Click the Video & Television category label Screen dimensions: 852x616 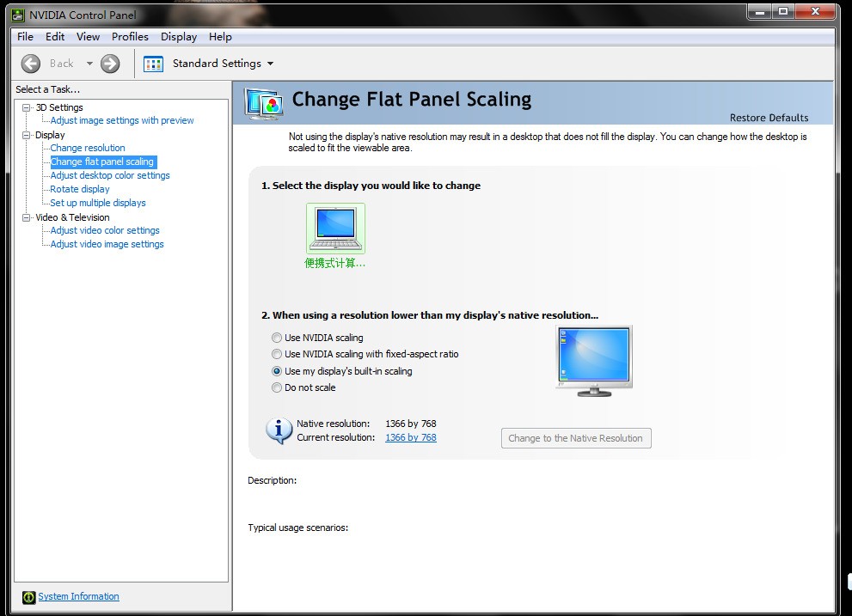(x=72, y=217)
